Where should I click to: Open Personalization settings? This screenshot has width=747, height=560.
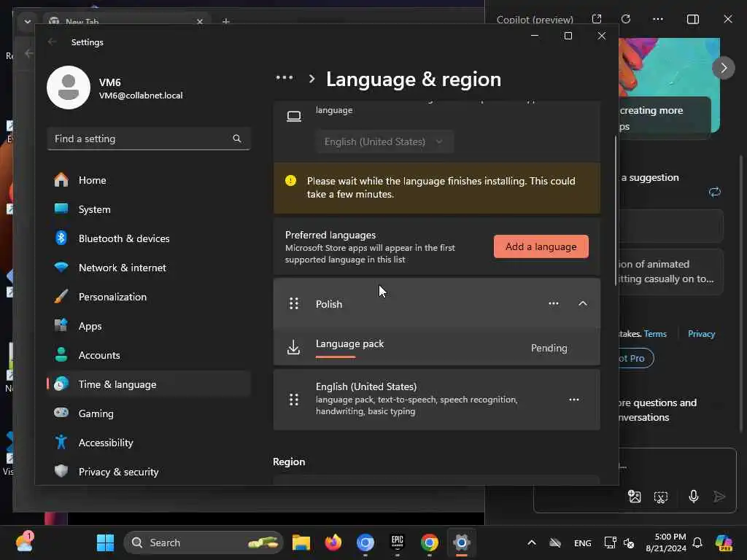(x=149, y=297)
